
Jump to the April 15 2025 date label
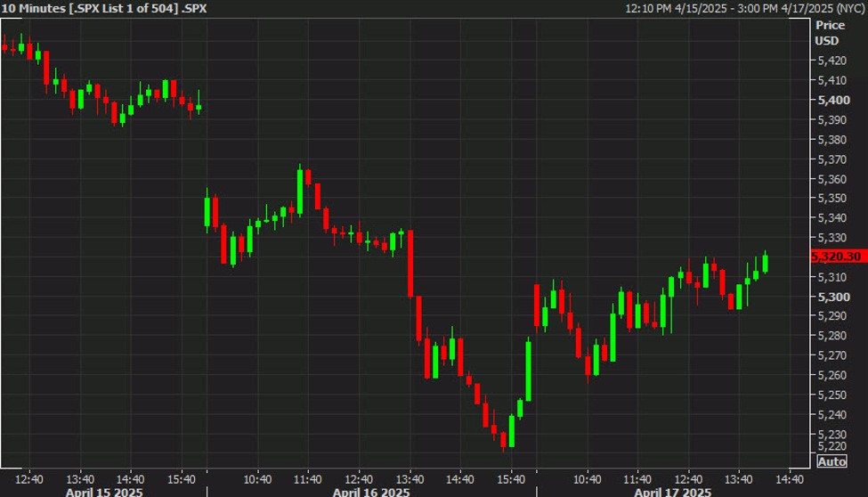(102, 492)
